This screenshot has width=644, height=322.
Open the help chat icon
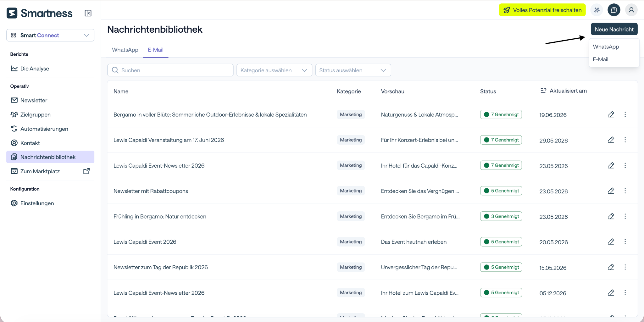tap(614, 10)
